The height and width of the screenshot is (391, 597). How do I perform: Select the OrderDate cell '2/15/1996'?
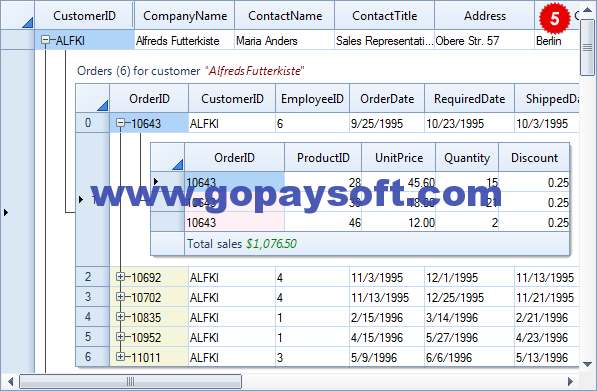(x=387, y=317)
